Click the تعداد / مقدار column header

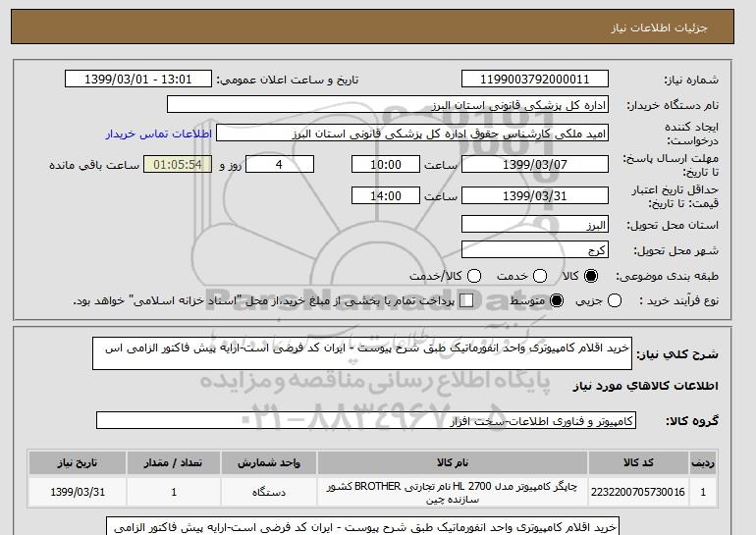[174, 462]
